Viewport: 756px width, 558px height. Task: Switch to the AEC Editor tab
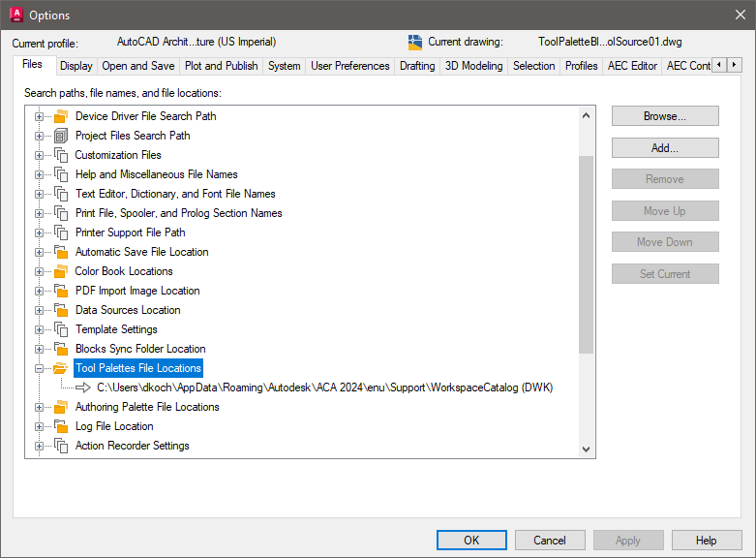[x=632, y=66]
